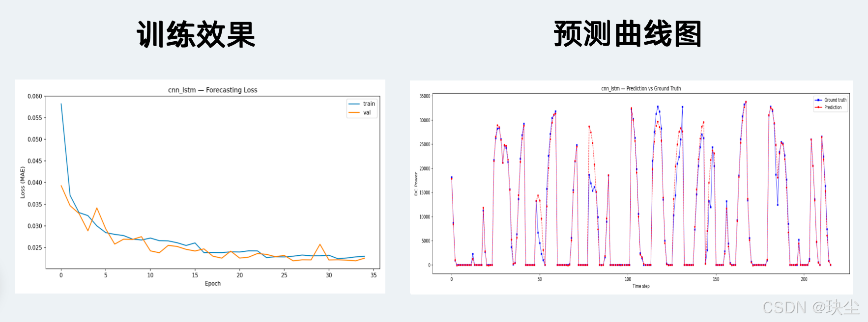Click the Epoch axis tick 35
This screenshot has height=322, width=868.
click(374, 275)
